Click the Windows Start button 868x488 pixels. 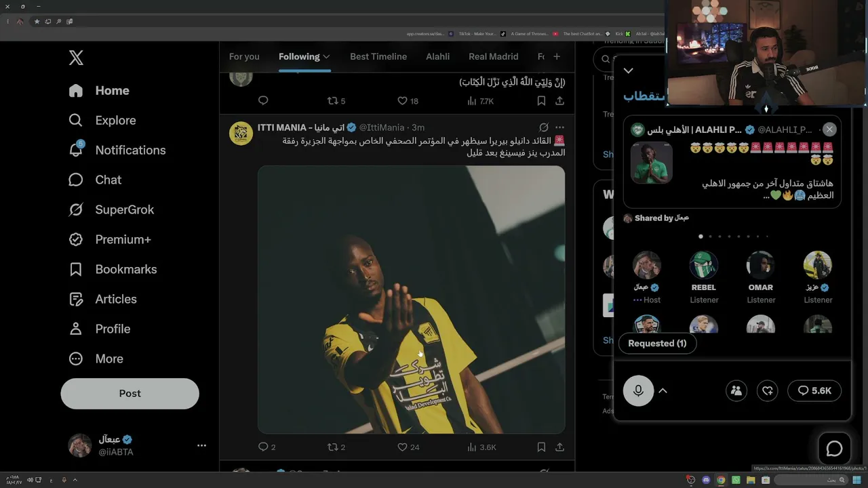(x=857, y=480)
